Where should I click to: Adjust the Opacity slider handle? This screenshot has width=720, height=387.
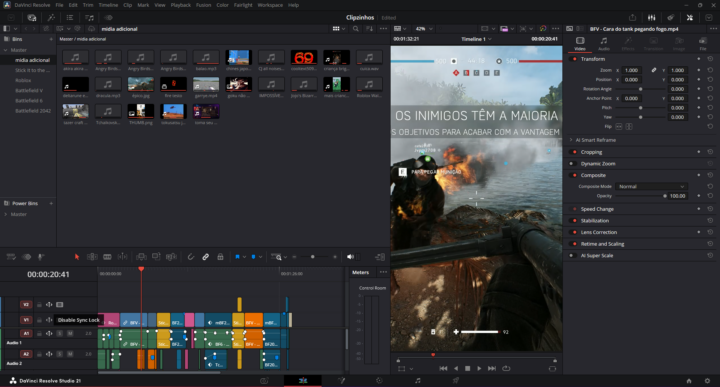coord(664,196)
